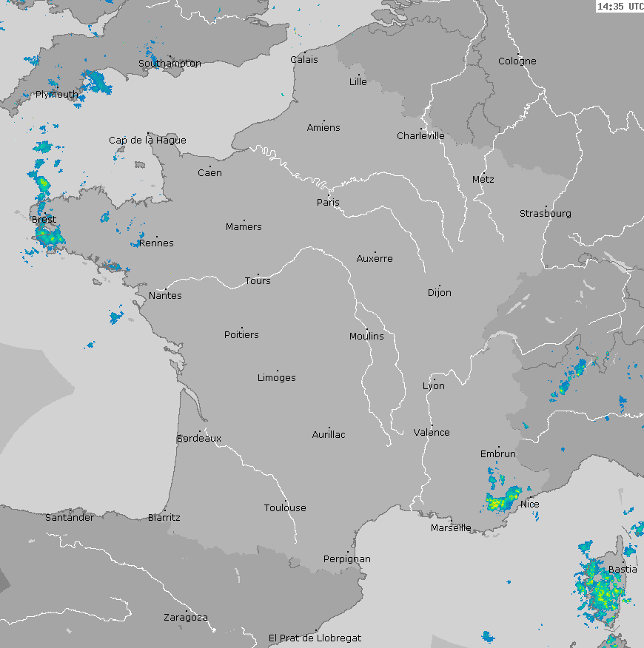Select the Nice city label
Screen dimensions: 644x648
coord(530,504)
